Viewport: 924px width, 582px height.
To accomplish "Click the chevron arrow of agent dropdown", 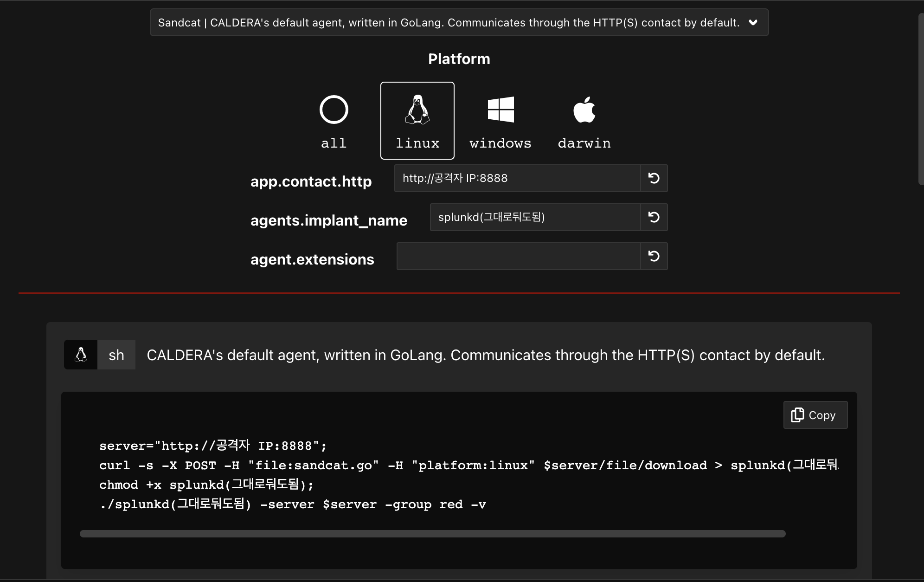I will [753, 23].
